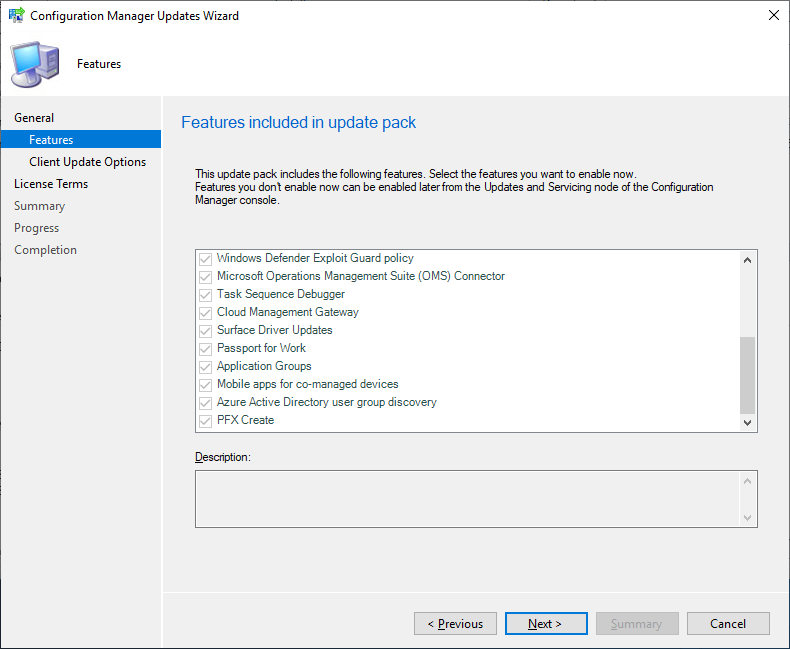The image size is (790, 649).
Task: Toggle Cloud Management Gateway checkbox
Action: [x=206, y=312]
